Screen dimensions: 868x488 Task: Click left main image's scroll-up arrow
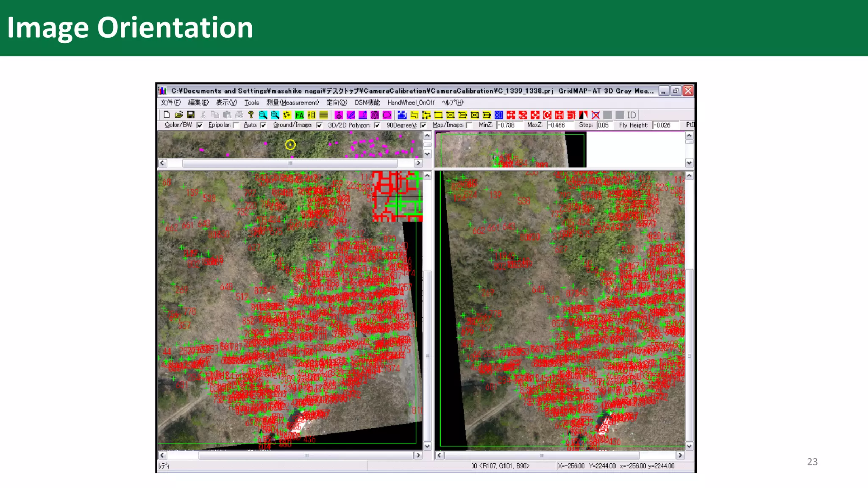point(427,175)
